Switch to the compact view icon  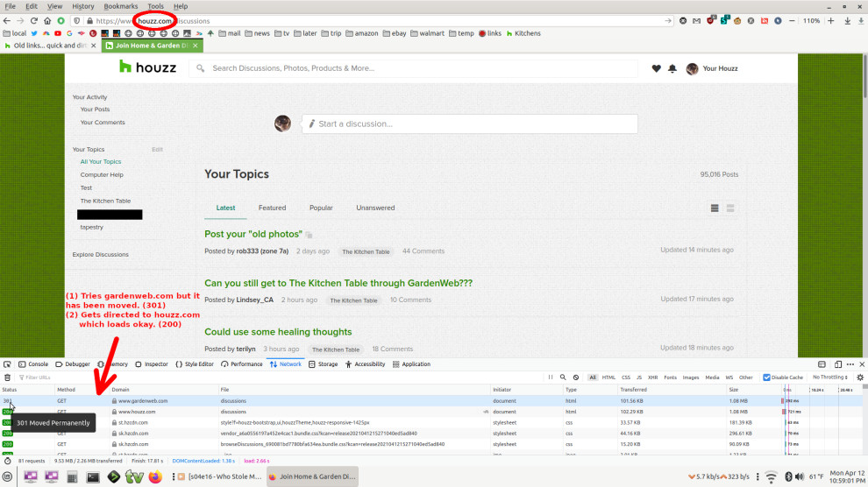tap(730, 208)
